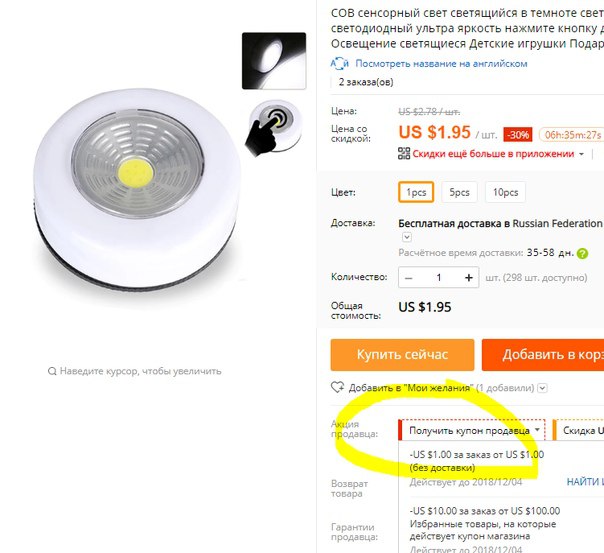The width and height of the screenshot is (604, 553).
Task: Decrease quantity with the minus button
Action: [x=409, y=278]
